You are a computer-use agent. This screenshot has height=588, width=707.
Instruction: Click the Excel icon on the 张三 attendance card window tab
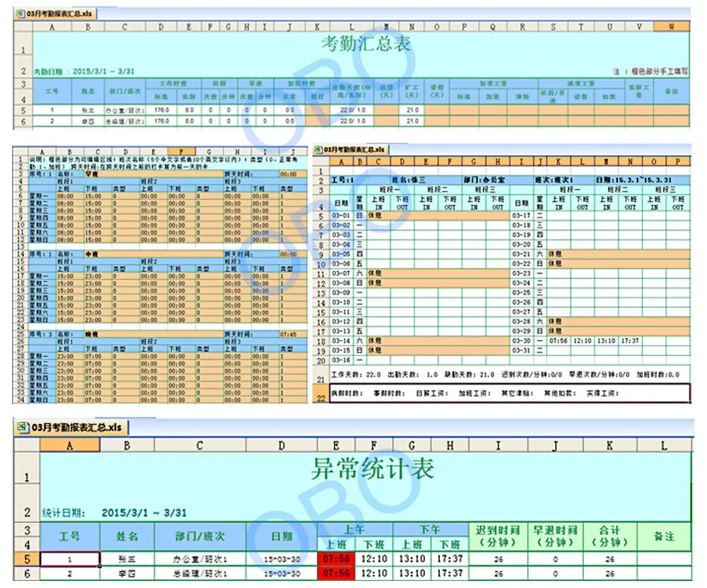point(319,150)
